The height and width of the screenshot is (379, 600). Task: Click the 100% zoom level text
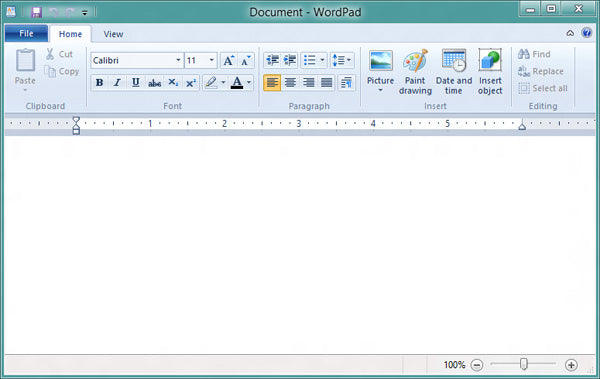tap(454, 365)
